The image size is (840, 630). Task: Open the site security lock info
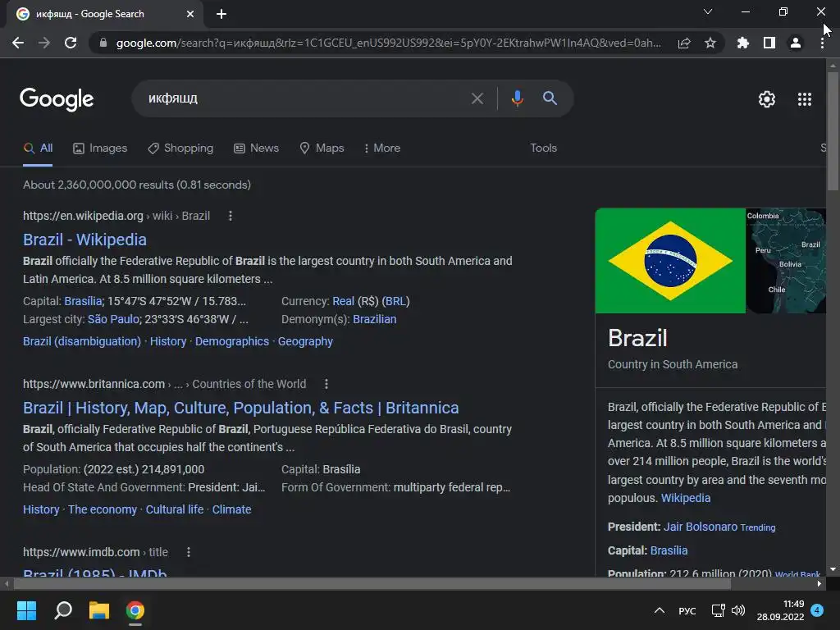click(x=103, y=43)
